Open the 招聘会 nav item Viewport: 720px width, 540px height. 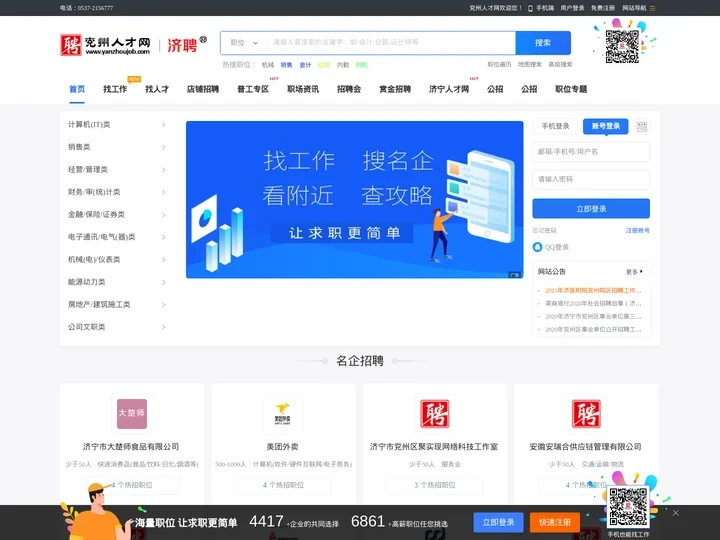pyautogui.click(x=349, y=89)
